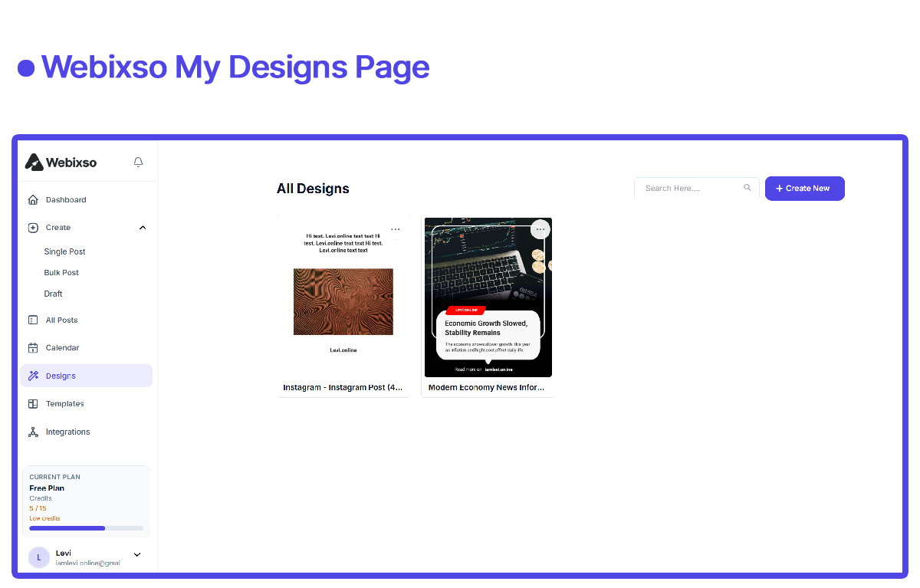Click the Templates layout icon
The height and width of the screenshot is (588, 920).
point(33,404)
